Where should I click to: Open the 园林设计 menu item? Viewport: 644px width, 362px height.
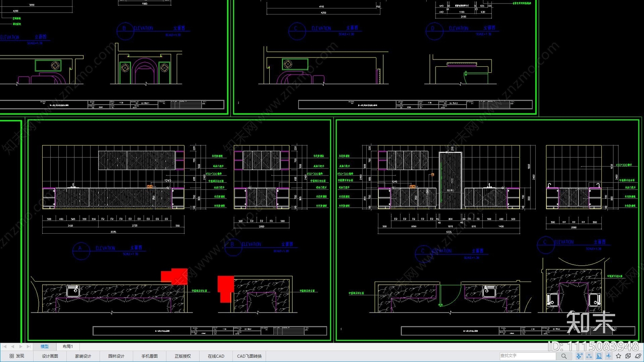(x=116, y=356)
